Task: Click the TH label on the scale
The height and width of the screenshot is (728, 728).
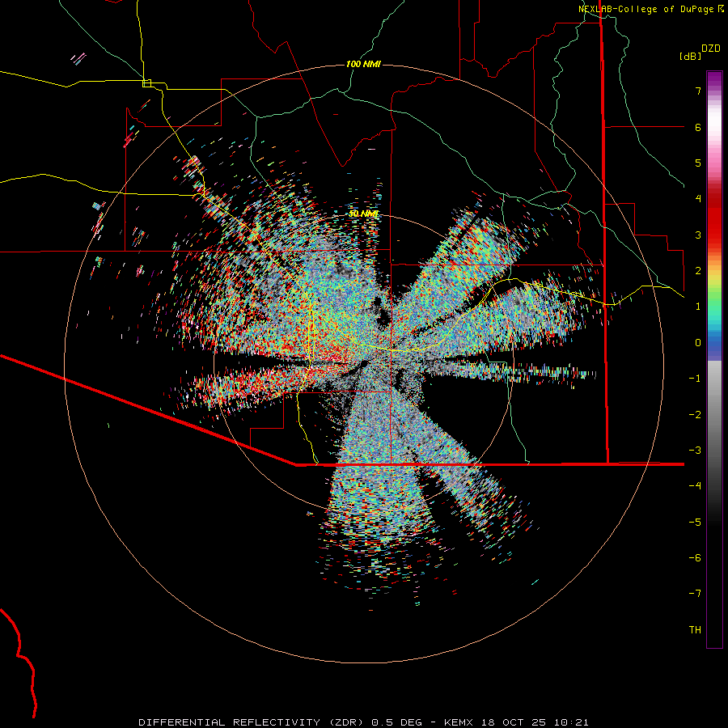Action: click(695, 630)
